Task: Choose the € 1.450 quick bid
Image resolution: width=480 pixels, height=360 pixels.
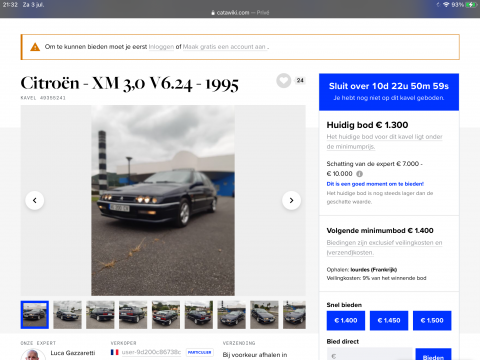Action: coord(389,320)
